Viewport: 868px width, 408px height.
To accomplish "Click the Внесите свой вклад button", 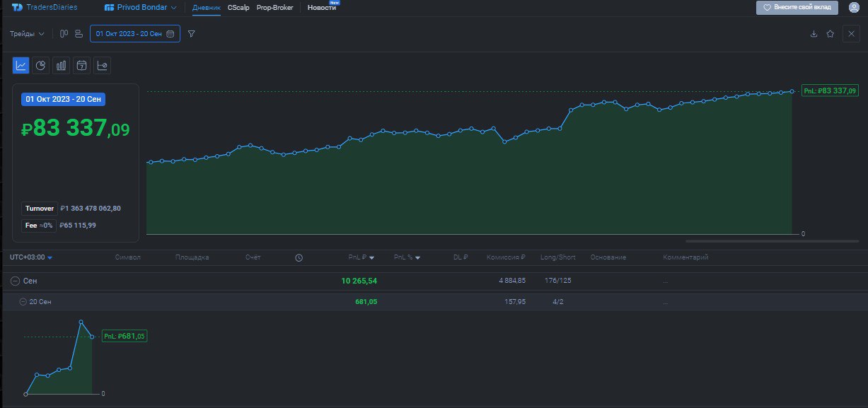I will [797, 7].
